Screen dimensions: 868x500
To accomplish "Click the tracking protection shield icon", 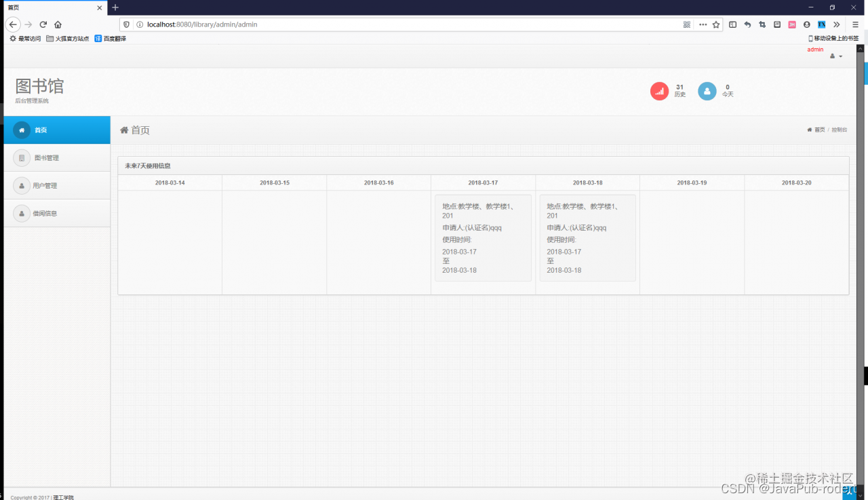I will click(x=126, y=24).
